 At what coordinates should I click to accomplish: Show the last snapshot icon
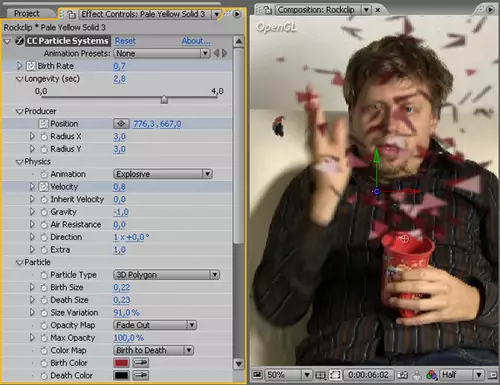tap(417, 375)
